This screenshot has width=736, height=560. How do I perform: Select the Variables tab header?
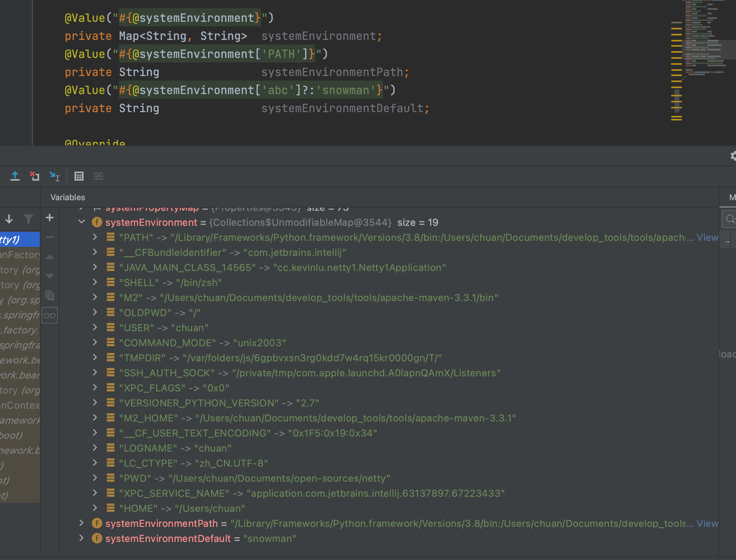(68, 197)
